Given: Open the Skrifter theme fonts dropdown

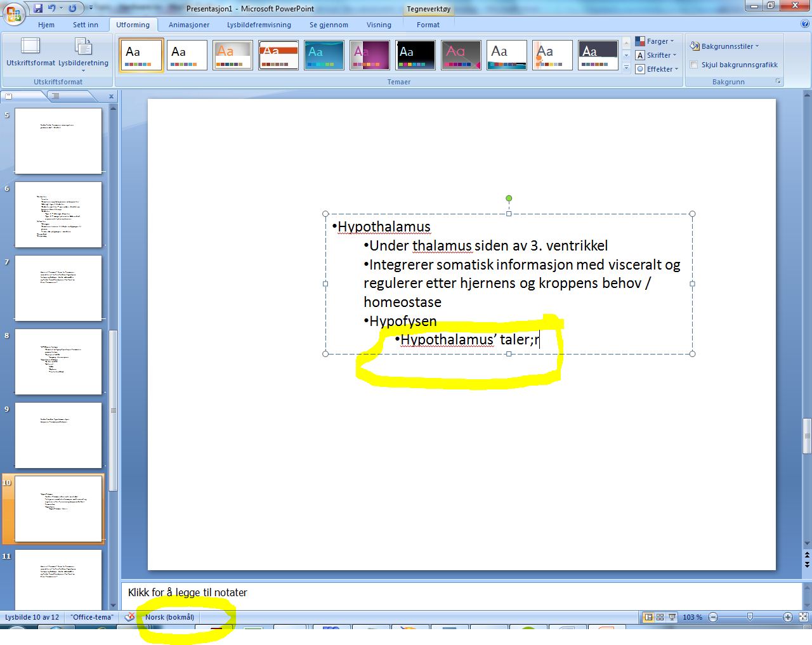Looking at the screenshot, I should point(657,55).
